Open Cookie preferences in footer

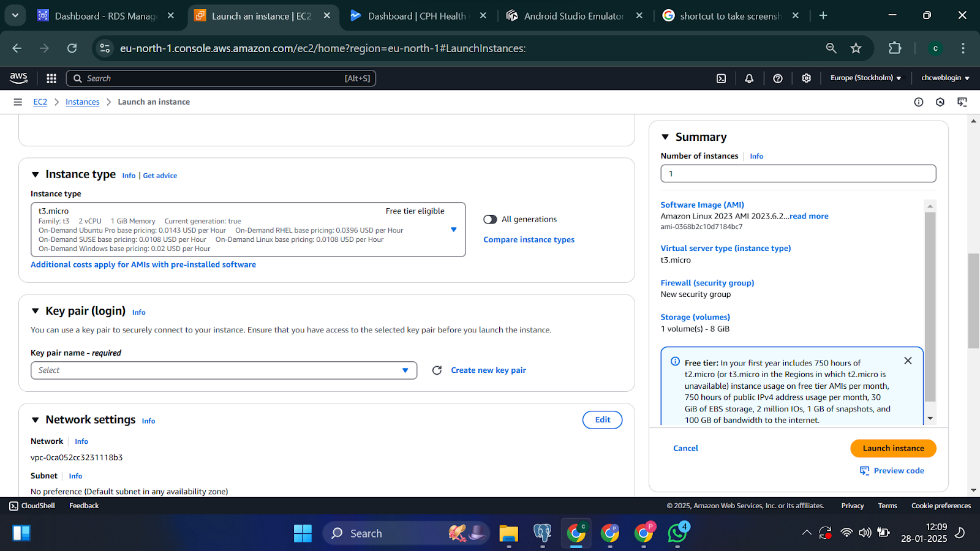click(941, 506)
